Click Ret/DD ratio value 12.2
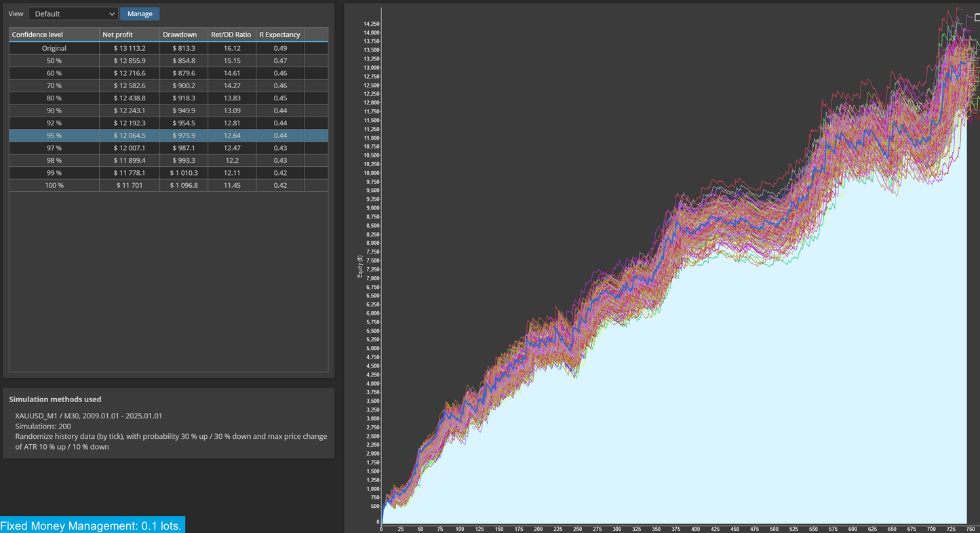Image resolution: width=980 pixels, height=533 pixels. click(x=232, y=160)
